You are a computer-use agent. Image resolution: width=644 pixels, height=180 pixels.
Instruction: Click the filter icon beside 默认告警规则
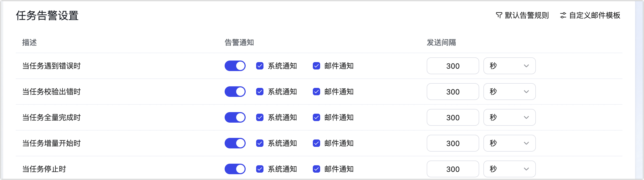point(499,15)
